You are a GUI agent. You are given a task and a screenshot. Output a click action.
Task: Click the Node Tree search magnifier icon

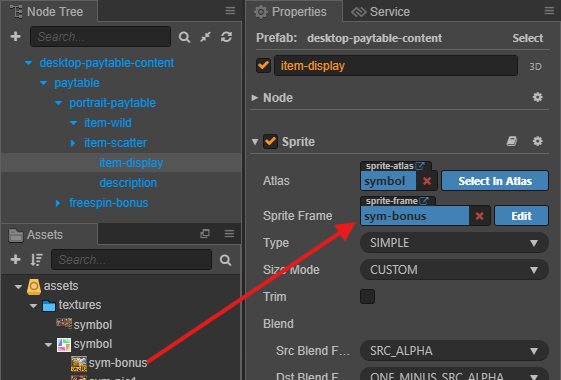(184, 37)
